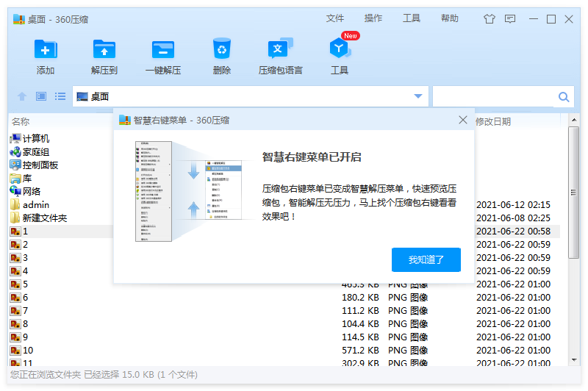Open the 压缩包语言 archive language tool

pyautogui.click(x=280, y=49)
